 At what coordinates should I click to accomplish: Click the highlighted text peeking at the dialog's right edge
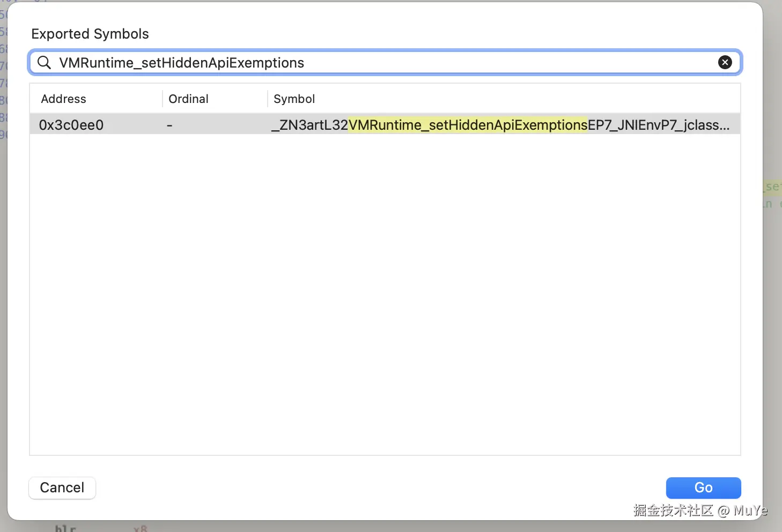tap(772, 187)
